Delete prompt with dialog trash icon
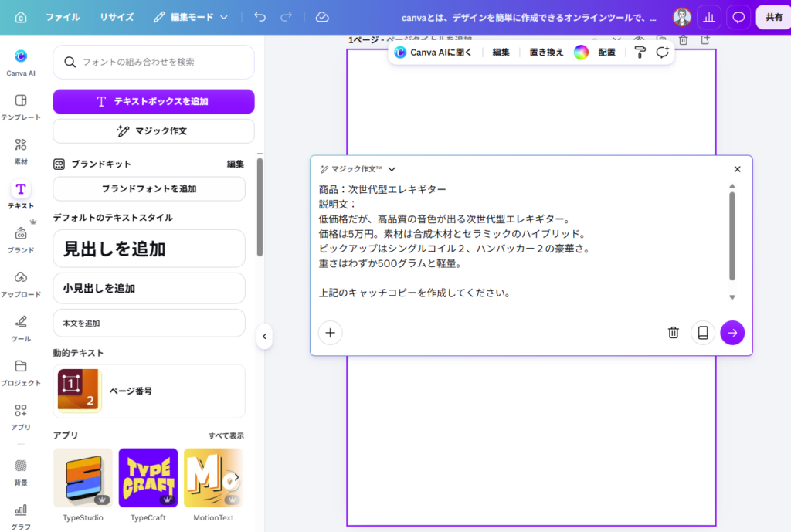 tap(674, 333)
